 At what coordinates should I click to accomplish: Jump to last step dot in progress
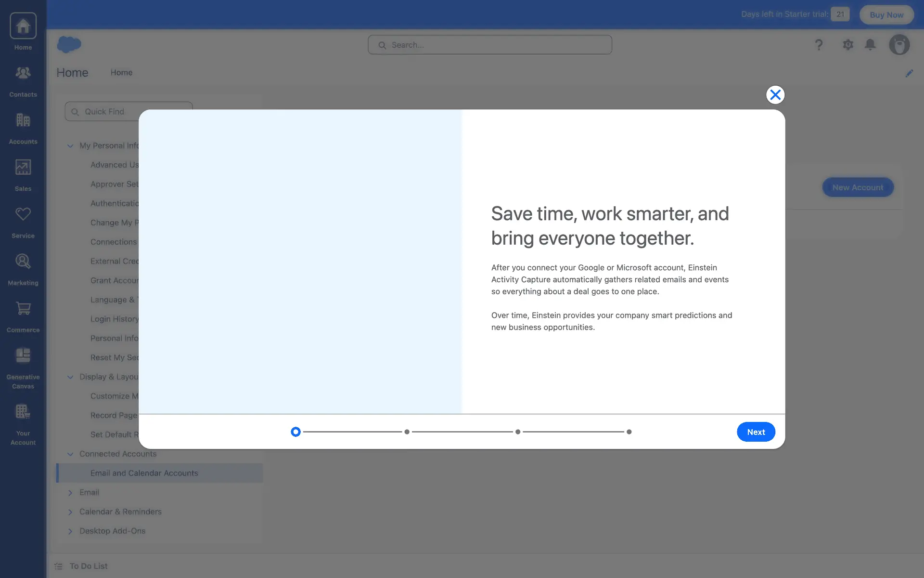629,432
